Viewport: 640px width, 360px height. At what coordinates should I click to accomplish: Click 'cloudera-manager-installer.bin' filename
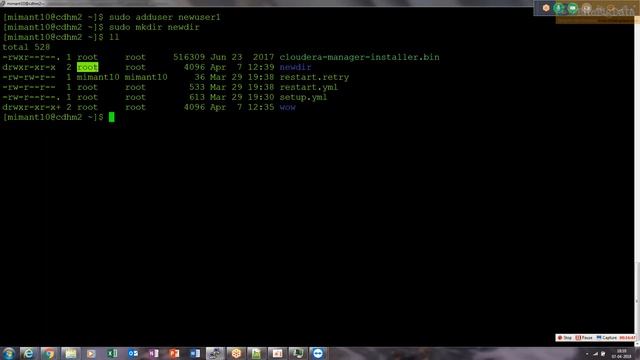(359, 57)
